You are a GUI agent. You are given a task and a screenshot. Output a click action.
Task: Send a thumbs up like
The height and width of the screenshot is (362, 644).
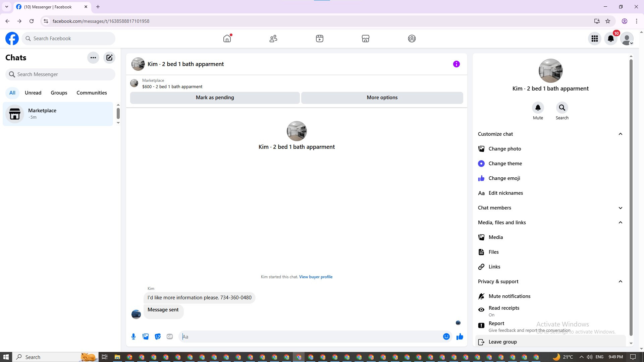coord(460,337)
